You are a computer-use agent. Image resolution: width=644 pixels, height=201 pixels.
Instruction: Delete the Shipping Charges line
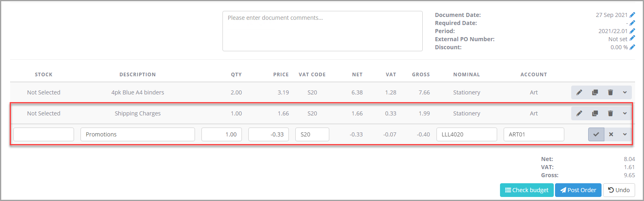coord(610,113)
